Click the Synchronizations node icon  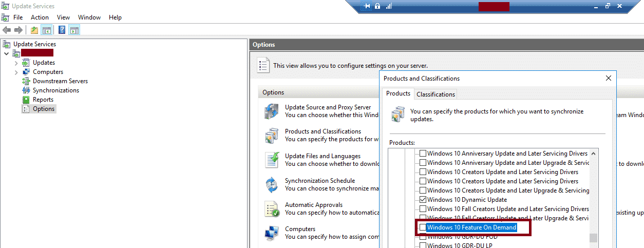coord(27,90)
